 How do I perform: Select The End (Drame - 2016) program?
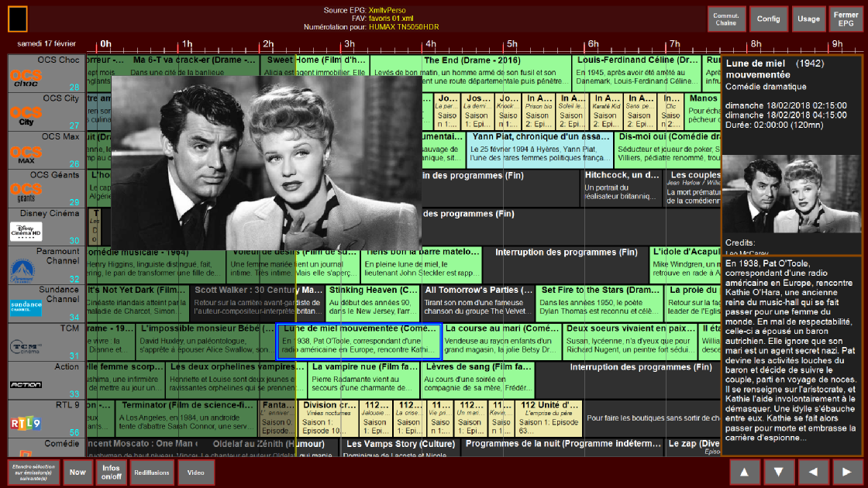470,73
